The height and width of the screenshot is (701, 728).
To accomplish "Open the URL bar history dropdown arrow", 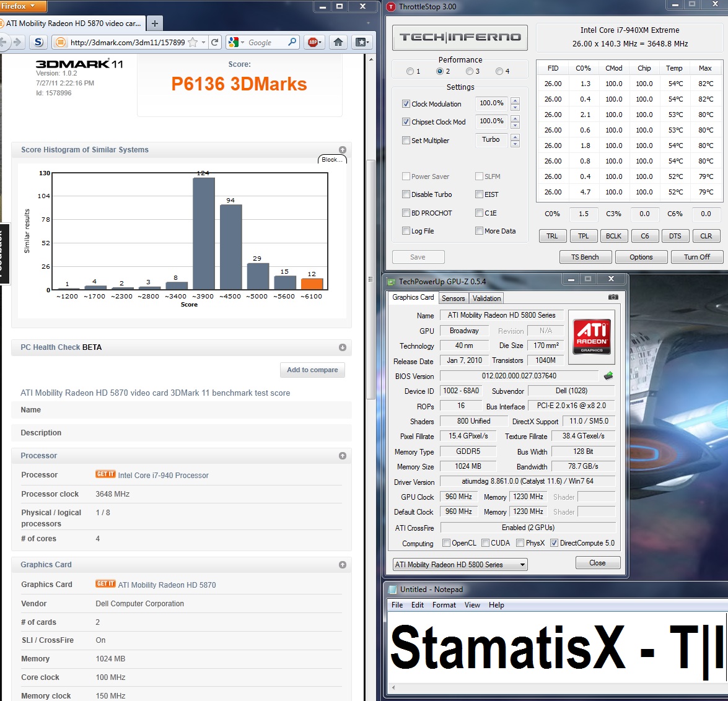I will (x=203, y=42).
